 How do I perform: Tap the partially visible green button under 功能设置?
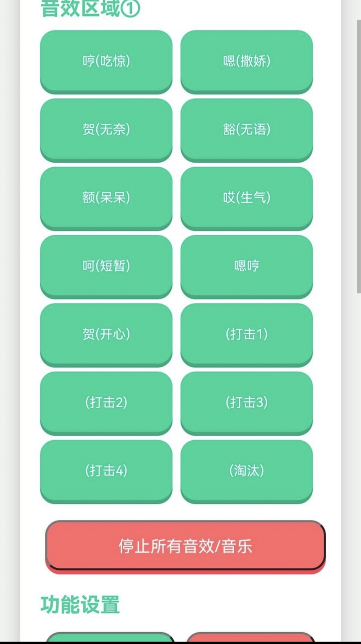tap(110, 637)
